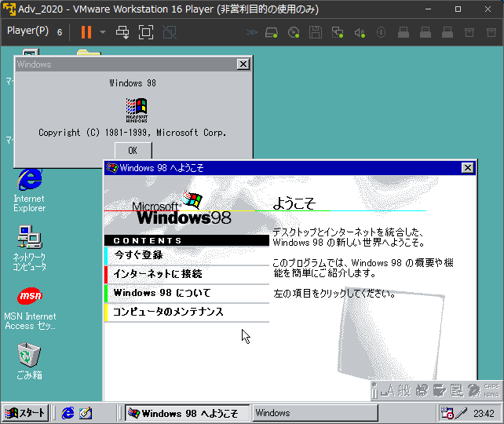Maximize the VMware Player window
This screenshot has height=424, width=504.
coord(458,9)
